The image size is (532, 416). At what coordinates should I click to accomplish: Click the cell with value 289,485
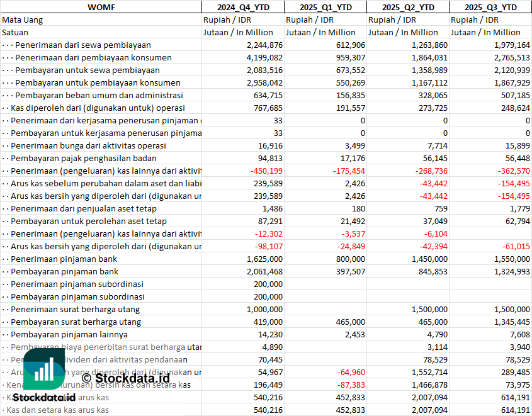click(x=512, y=372)
